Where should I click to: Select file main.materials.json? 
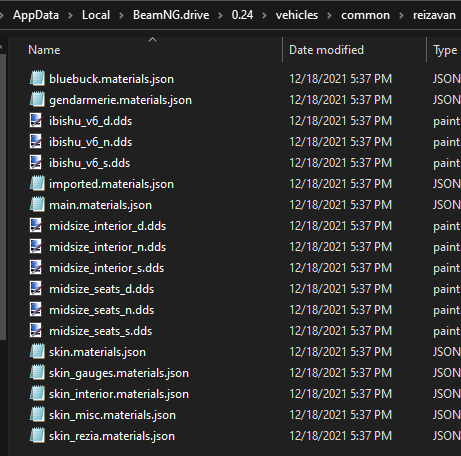100,205
